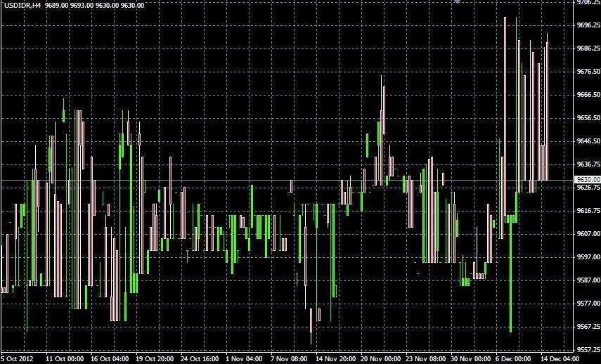Click the 9656.50 price axis label
Screen dimensions: 601x364
click(588, 117)
